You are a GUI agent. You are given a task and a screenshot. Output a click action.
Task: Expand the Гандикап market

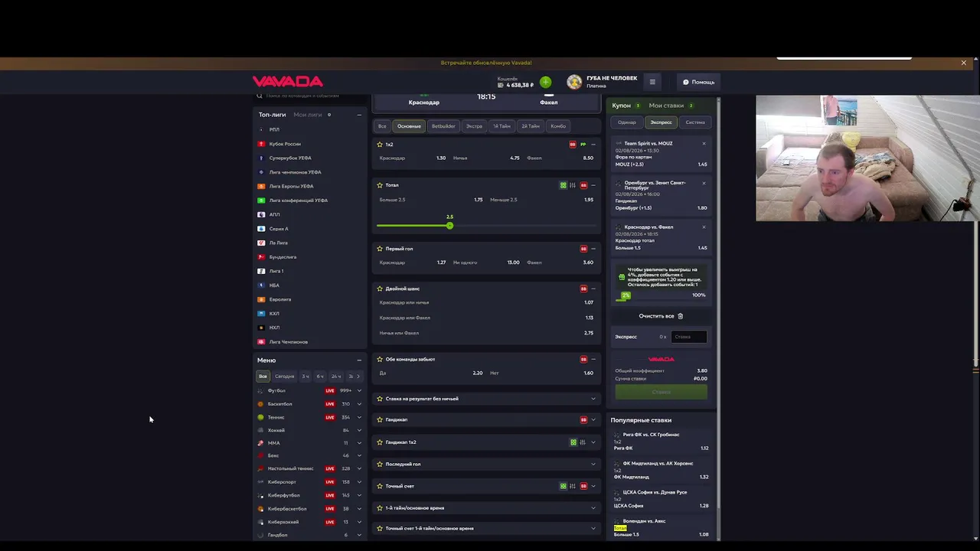tap(593, 419)
